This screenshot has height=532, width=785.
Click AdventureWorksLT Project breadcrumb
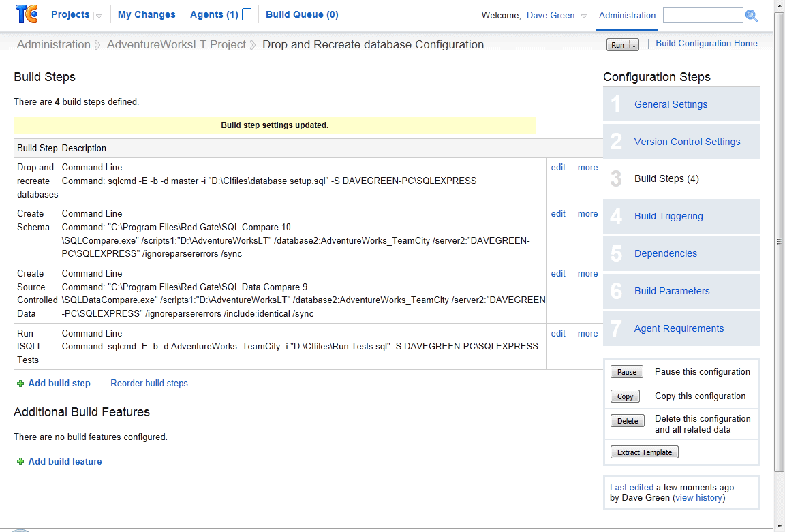176,44
